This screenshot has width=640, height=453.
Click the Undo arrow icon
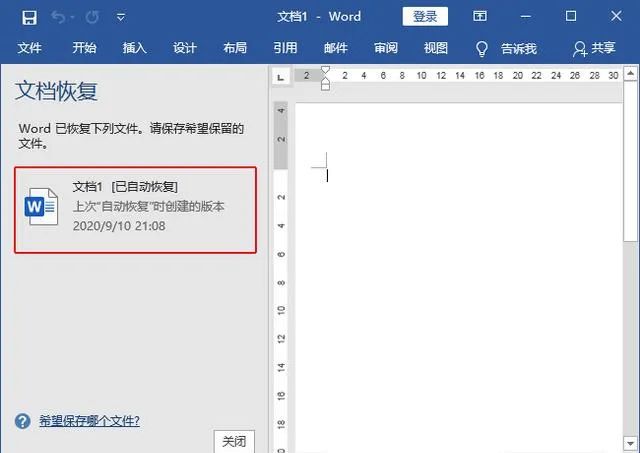[x=58, y=17]
